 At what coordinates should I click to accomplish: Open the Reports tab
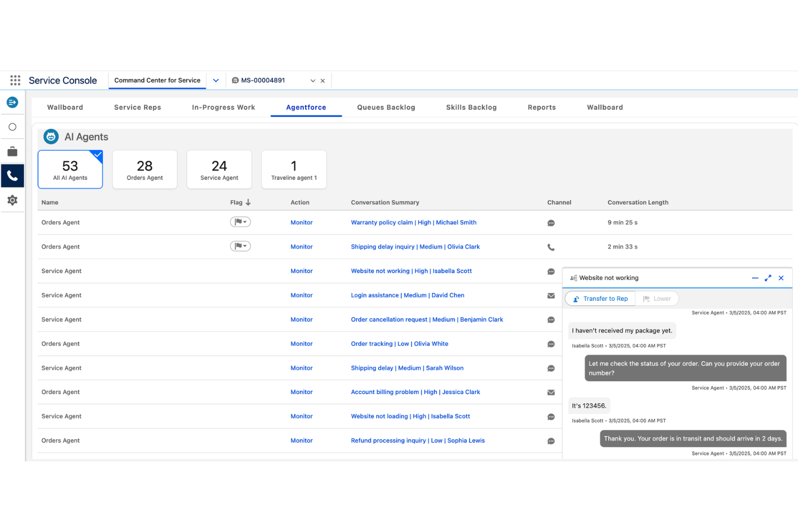542,107
